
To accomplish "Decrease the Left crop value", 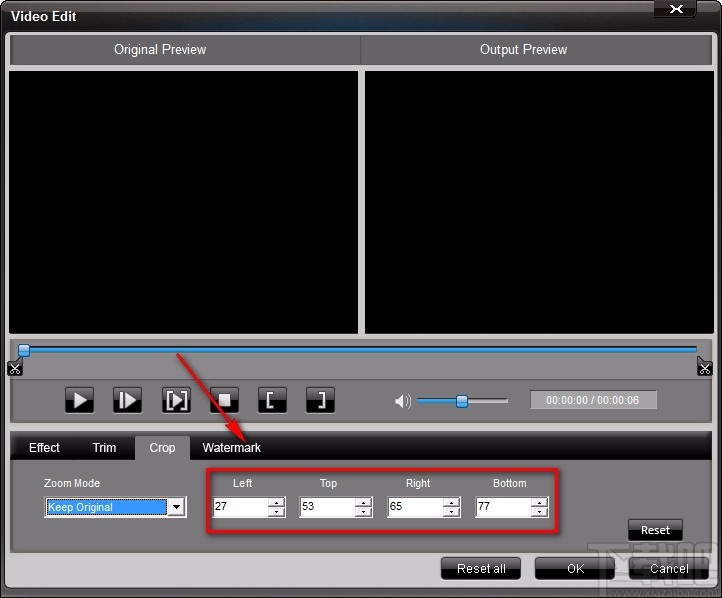I will 276,512.
